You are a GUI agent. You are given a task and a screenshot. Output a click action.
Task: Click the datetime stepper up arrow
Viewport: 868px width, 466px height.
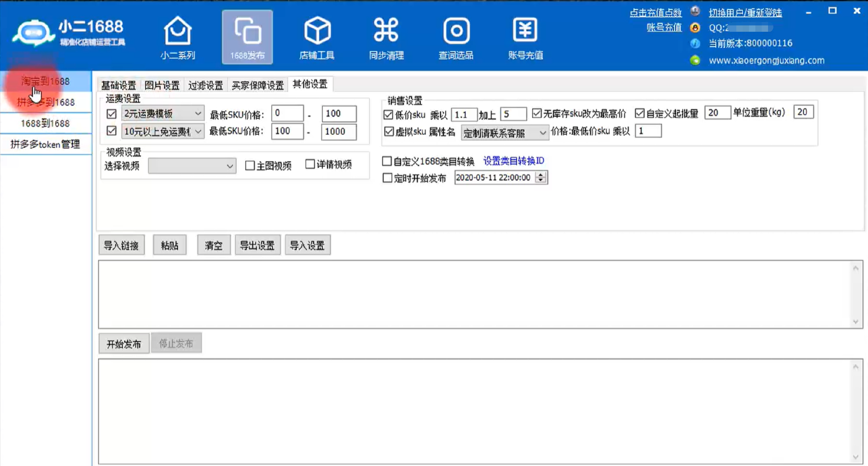point(541,175)
